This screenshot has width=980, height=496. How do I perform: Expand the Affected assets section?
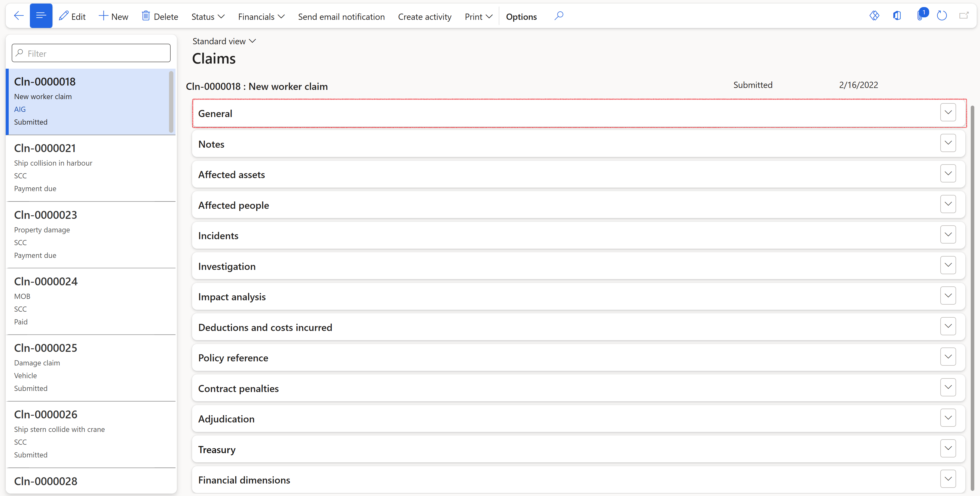[948, 174]
